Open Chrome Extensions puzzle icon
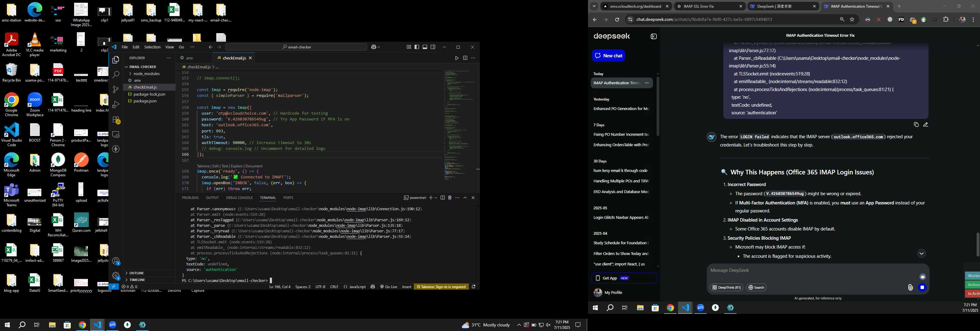Viewport: 980px width, 331px height. pyautogui.click(x=946, y=19)
